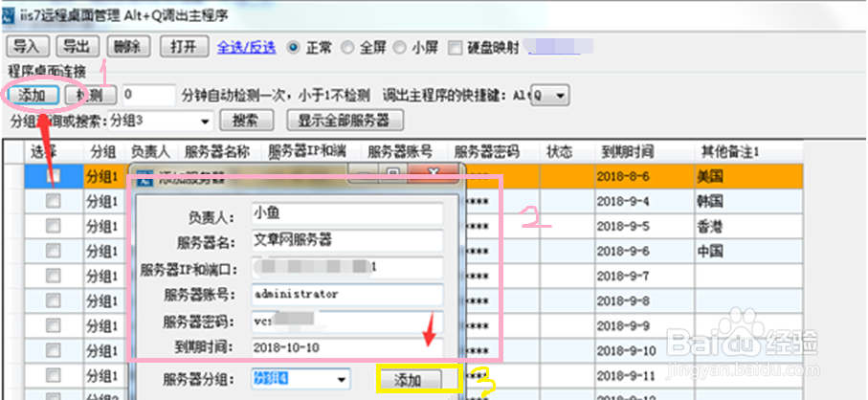This screenshot has width=868, height=400.
Task: Click the 检测 button
Action: point(91,95)
